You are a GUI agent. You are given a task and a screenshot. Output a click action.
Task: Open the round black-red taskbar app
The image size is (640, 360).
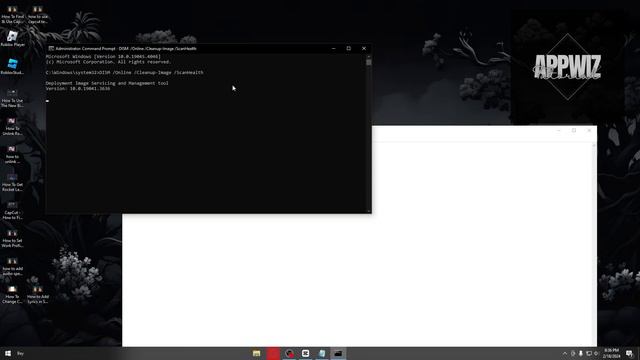pos(289,353)
